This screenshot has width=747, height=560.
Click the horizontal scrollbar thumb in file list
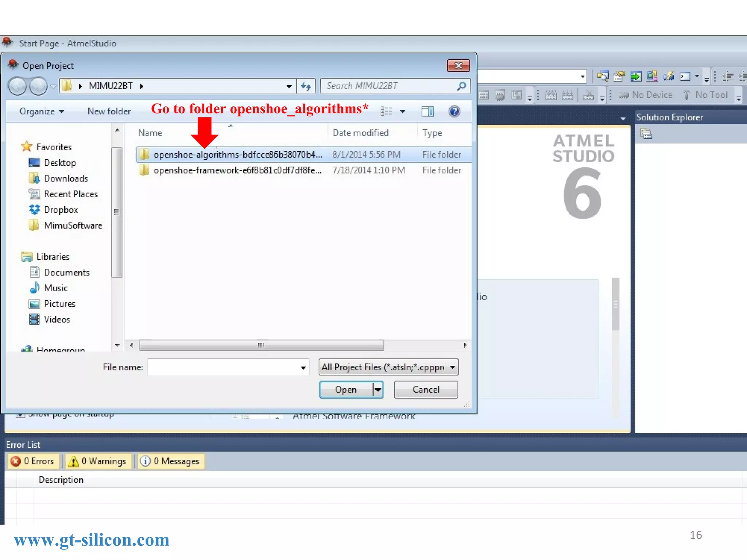click(261, 345)
